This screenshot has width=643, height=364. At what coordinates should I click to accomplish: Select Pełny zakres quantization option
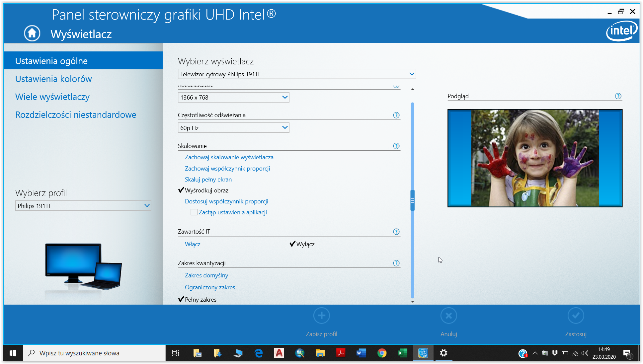click(x=201, y=300)
